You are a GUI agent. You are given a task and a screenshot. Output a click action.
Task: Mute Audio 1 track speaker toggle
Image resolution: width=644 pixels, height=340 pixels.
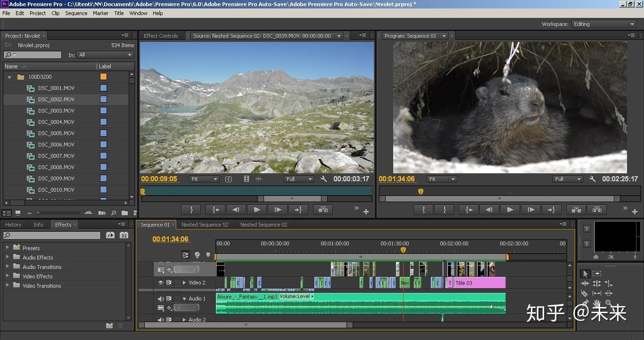161,299
